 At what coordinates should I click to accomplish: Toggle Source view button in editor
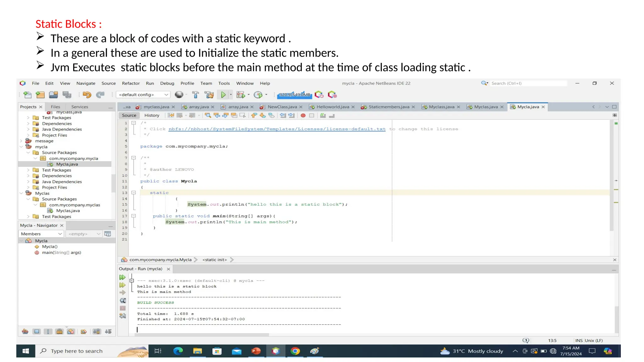[129, 115]
